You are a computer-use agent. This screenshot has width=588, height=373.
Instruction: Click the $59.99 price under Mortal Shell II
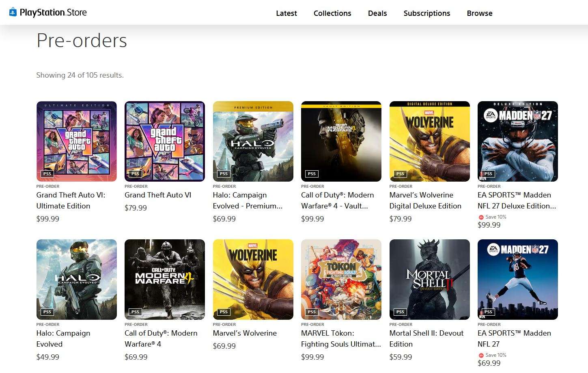[401, 357]
